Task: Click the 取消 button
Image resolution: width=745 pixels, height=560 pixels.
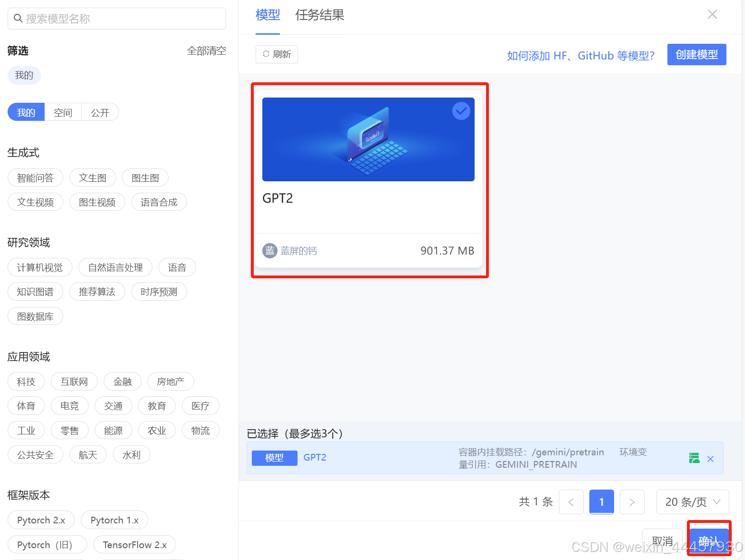Action: click(662, 541)
